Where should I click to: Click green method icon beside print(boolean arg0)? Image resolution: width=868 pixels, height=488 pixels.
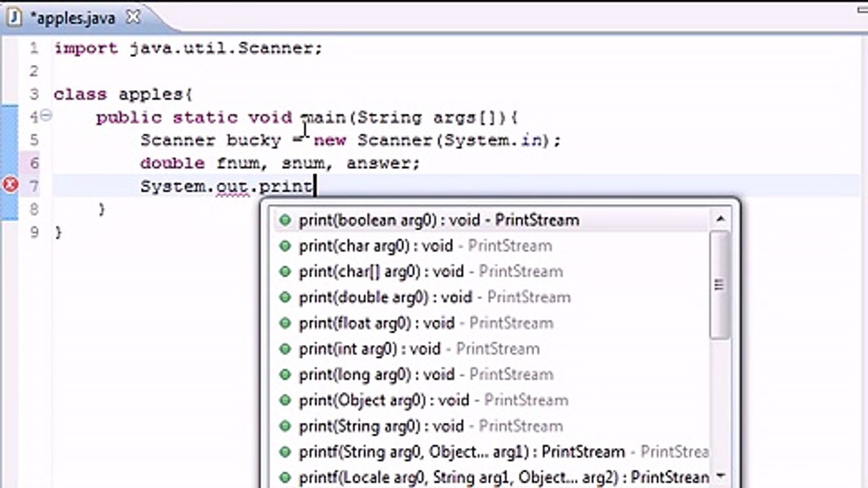pos(285,220)
